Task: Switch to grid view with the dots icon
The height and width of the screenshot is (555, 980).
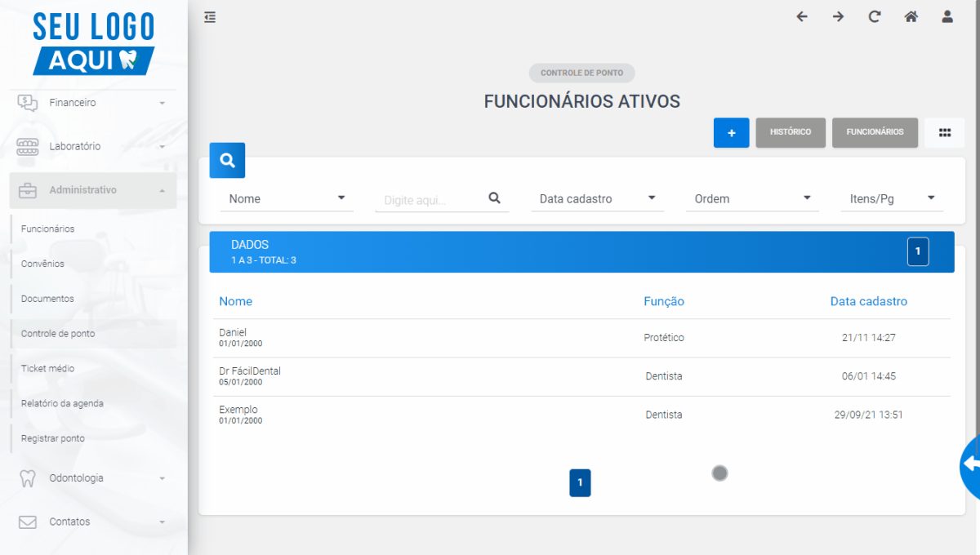Action: (945, 132)
